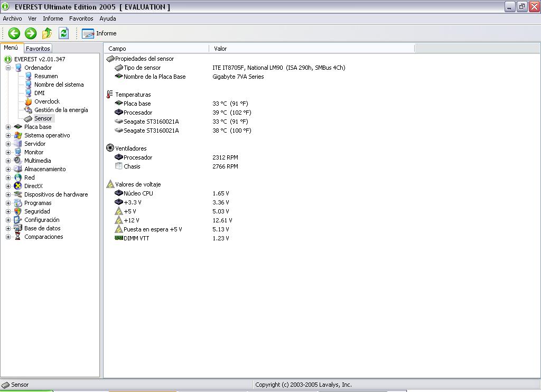Select the Overclock flame icon item
The image size is (541, 392).
click(46, 101)
